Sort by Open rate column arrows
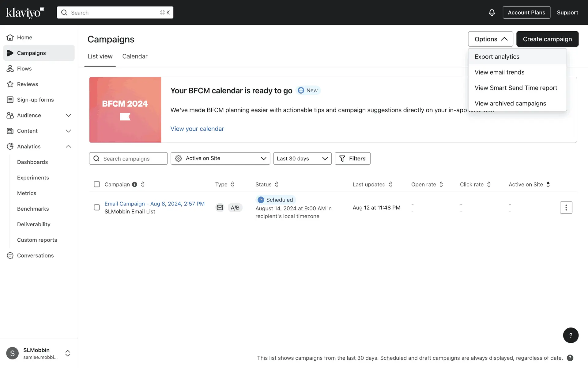The width and height of the screenshot is (588, 368). pyautogui.click(x=441, y=184)
